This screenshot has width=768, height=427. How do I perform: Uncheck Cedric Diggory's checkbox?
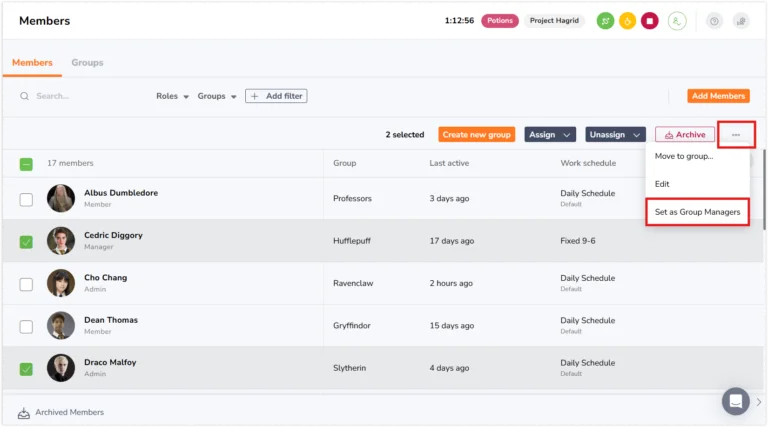26,242
